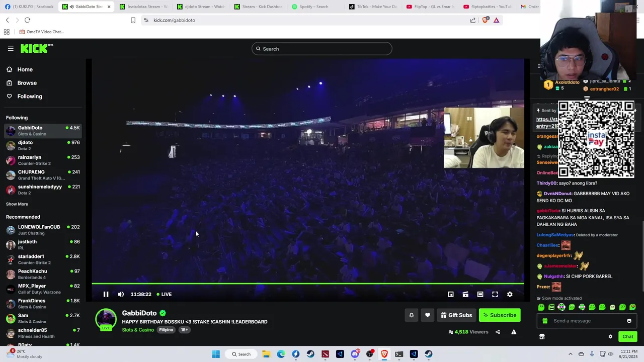
Task: Open the emoji picker in chat
Action: click(629, 321)
